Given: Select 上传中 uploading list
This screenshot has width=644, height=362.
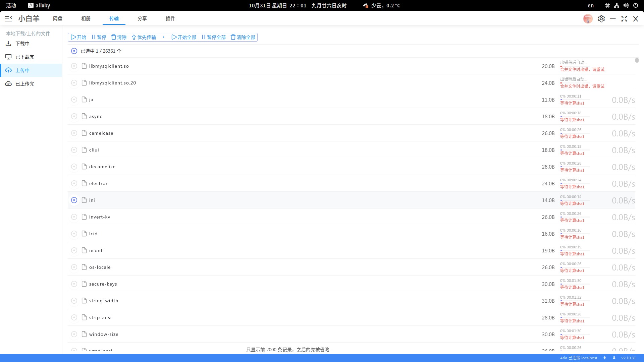Looking at the screenshot, I should tap(31, 70).
